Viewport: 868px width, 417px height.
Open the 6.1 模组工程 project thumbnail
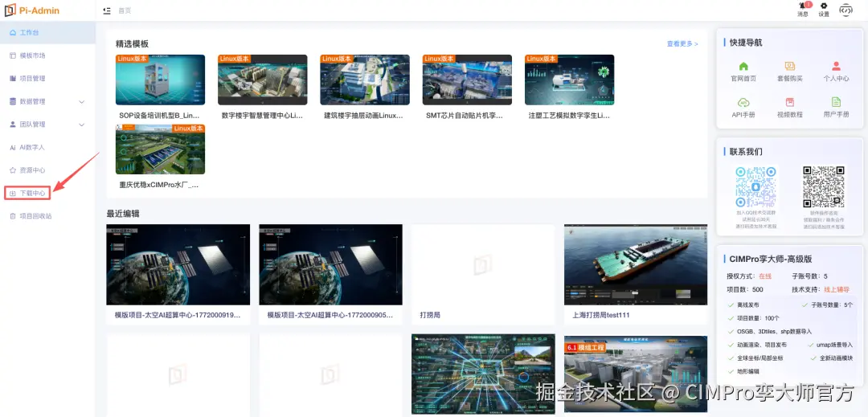click(x=636, y=374)
